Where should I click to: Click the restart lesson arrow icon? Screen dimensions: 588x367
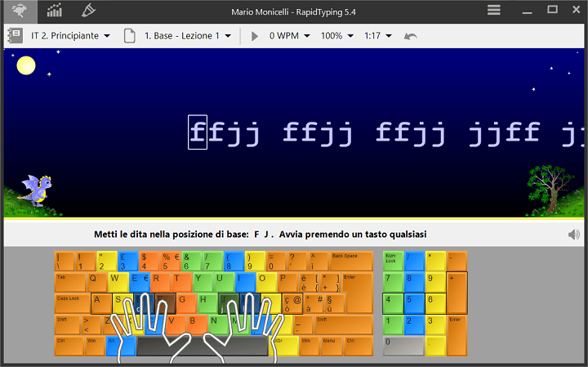click(x=411, y=36)
